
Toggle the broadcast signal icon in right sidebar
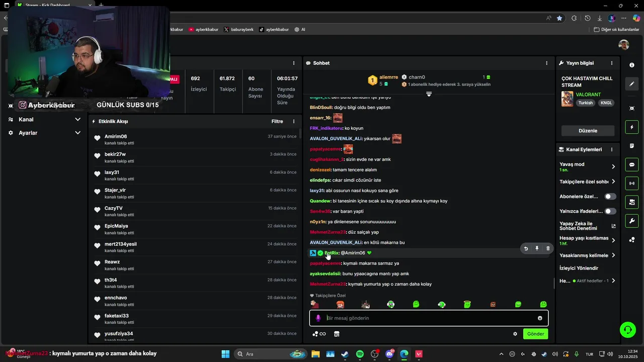pos(632,183)
